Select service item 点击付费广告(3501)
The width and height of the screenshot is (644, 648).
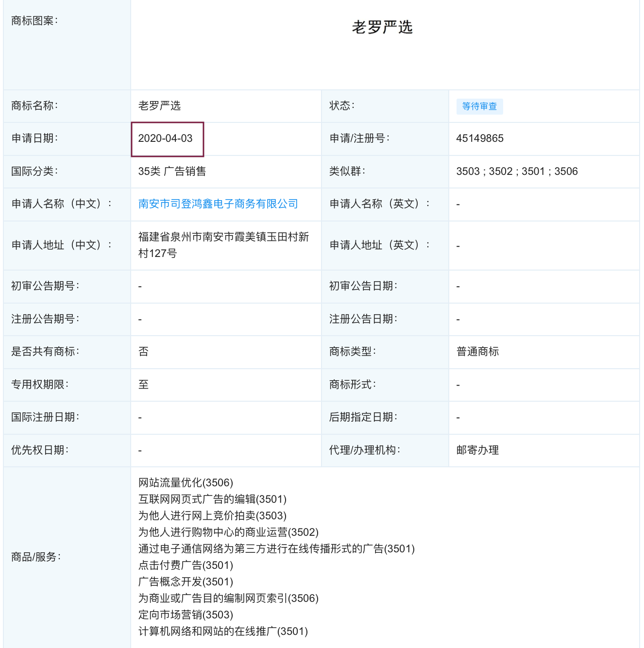coord(186,565)
